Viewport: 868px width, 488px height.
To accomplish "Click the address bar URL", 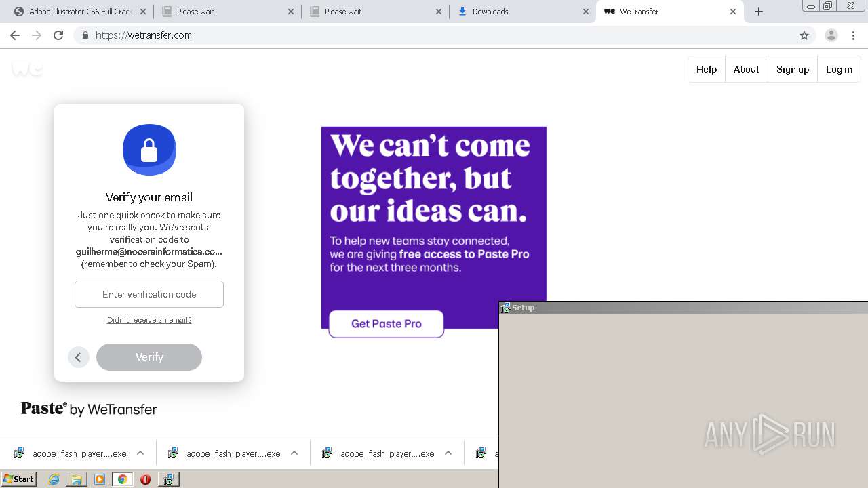I will (x=144, y=35).
